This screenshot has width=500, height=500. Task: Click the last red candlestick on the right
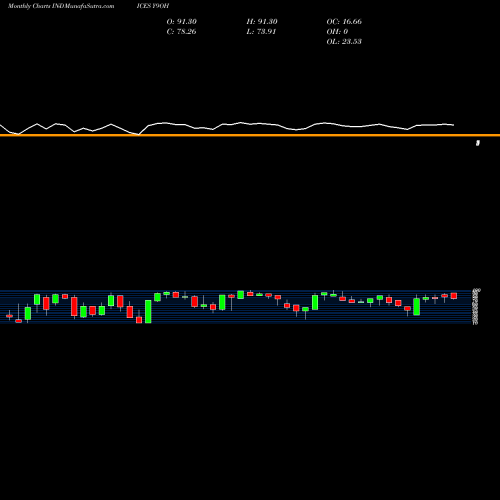tap(454, 296)
